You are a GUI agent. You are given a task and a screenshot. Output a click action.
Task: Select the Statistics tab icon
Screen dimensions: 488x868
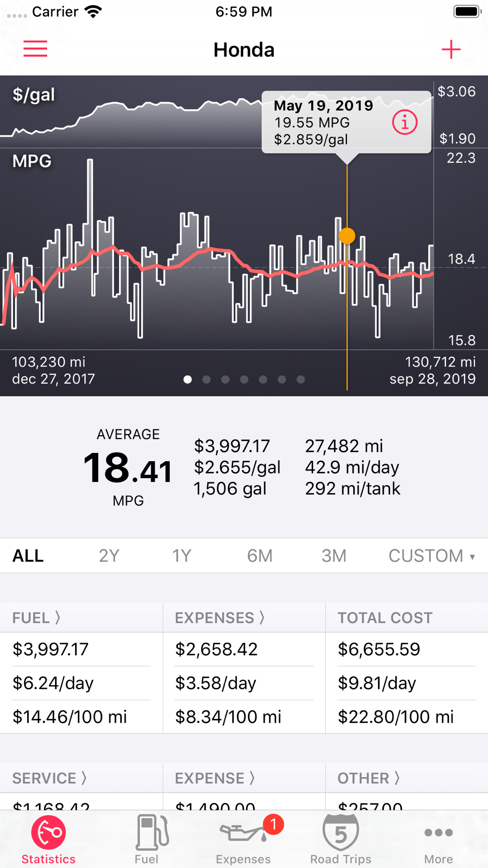pyautogui.click(x=48, y=832)
